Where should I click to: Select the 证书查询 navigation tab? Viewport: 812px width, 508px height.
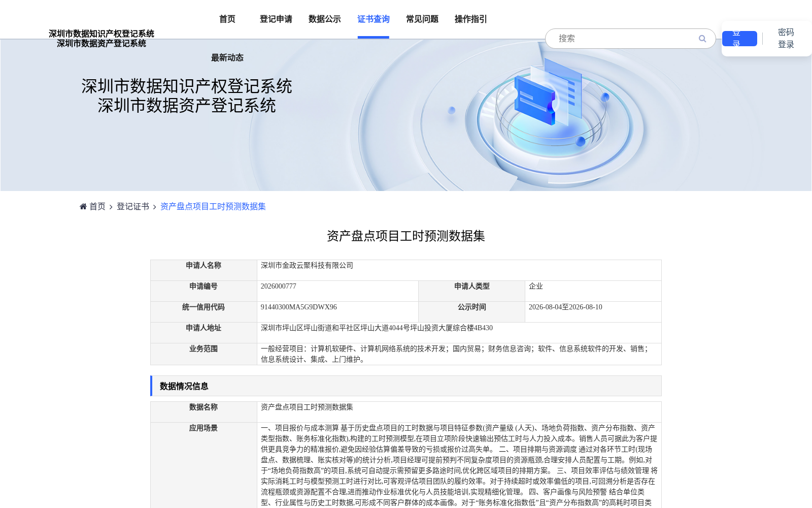tap(374, 19)
